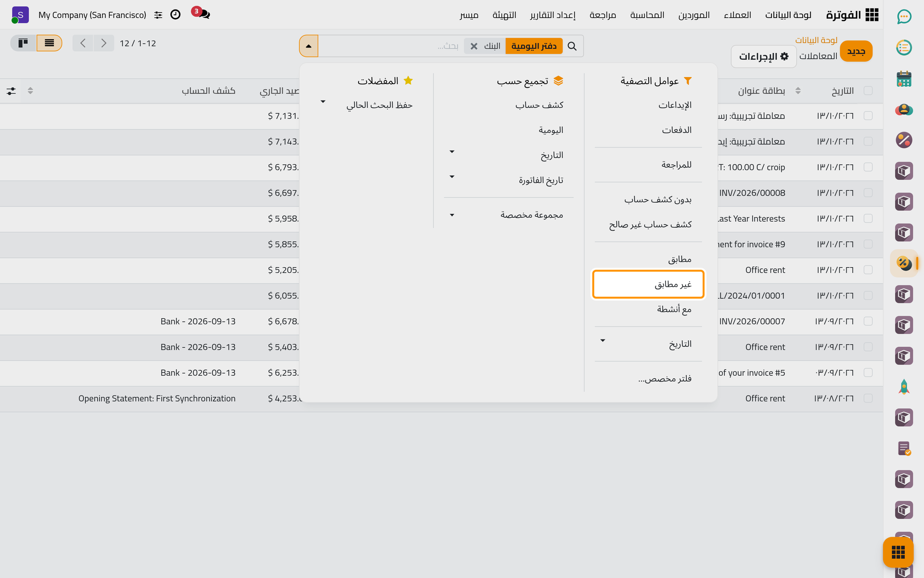Switch to list view icon
This screenshot has height=578, width=924.
(49, 43)
